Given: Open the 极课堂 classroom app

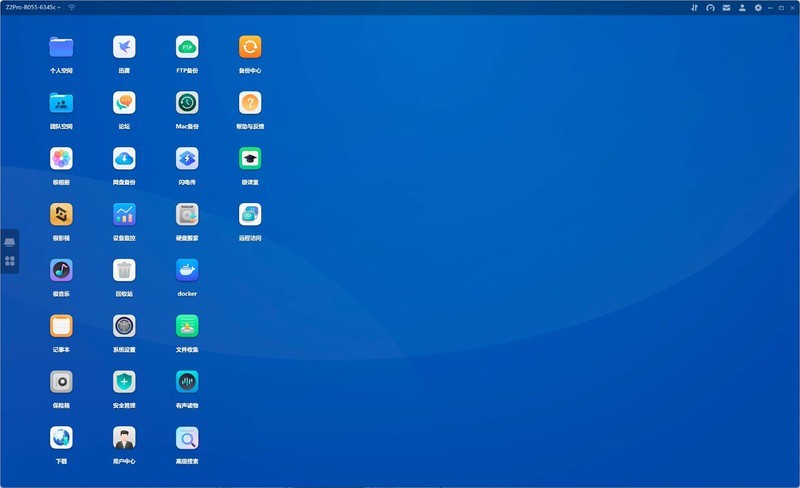Looking at the screenshot, I should [250, 159].
